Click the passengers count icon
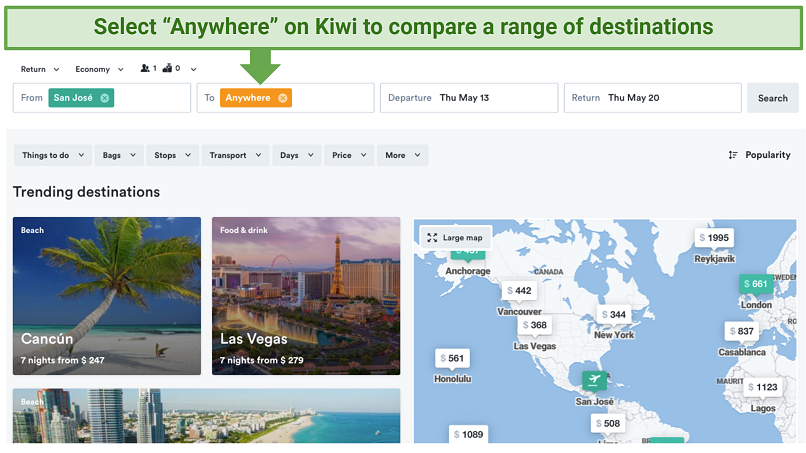 pos(145,68)
